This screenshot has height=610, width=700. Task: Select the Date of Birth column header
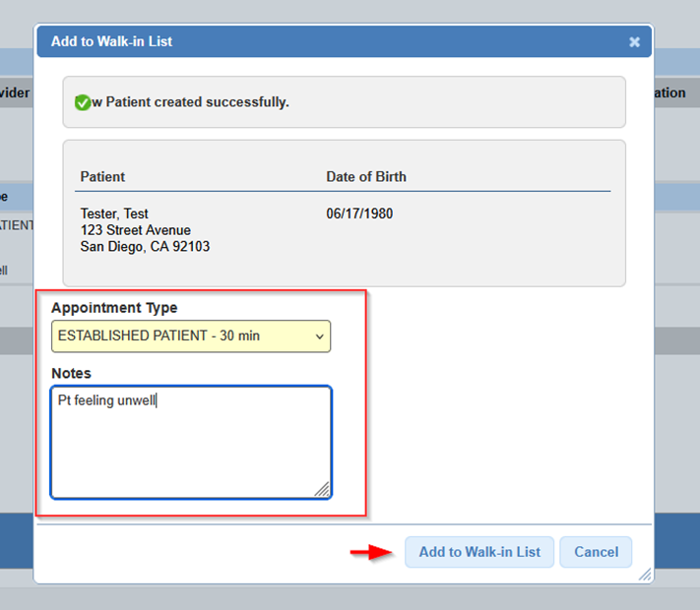[x=366, y=177]
